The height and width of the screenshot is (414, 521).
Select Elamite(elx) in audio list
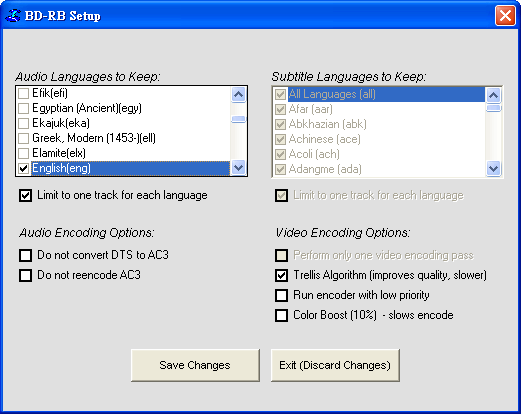(x=59, y=153)
